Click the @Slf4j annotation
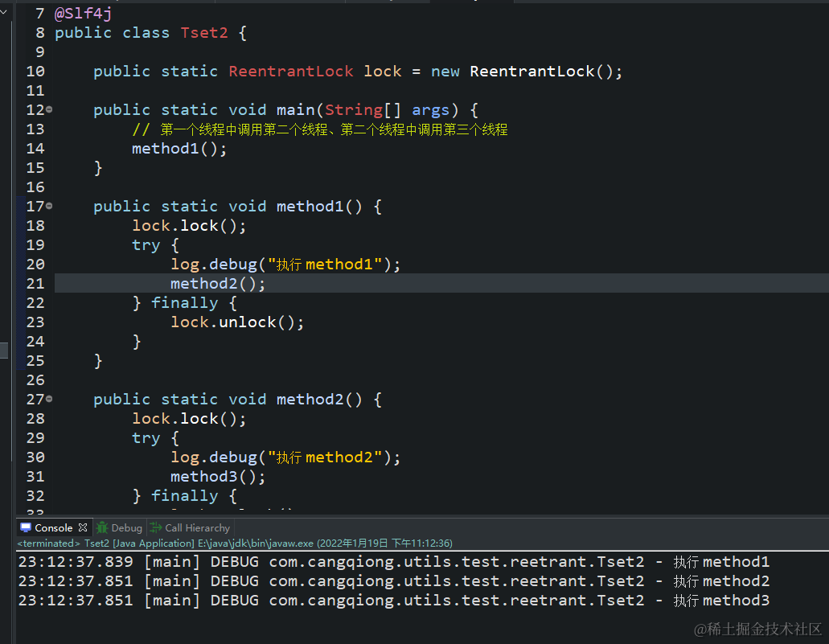 tap(83, 13)
